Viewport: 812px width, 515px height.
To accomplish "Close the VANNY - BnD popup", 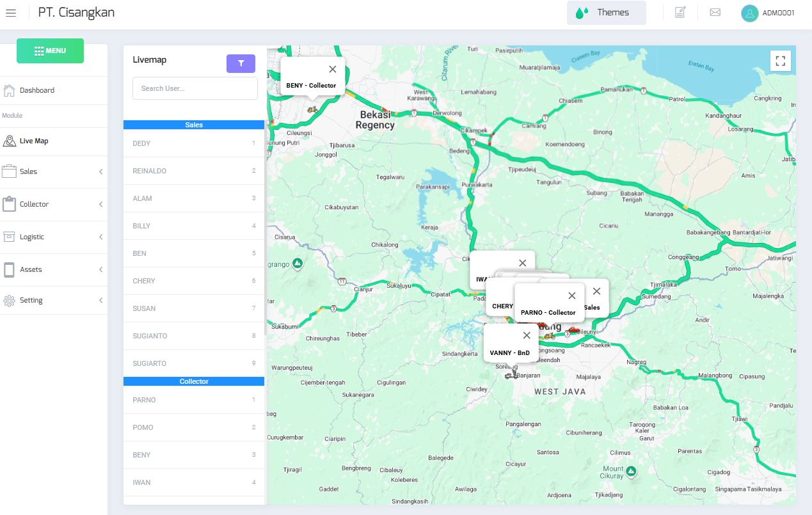I will click(x=527, y=335).
